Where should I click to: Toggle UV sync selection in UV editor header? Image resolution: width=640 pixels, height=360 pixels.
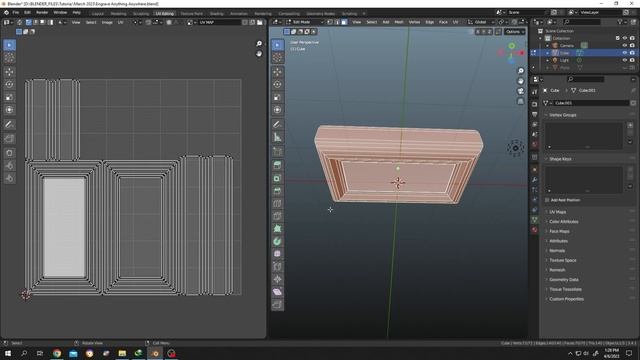19,22
